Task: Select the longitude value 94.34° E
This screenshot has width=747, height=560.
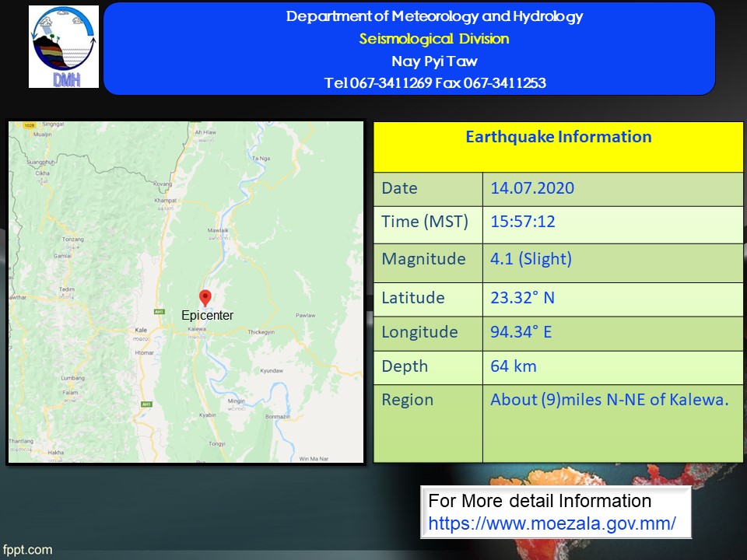Action: click(x=521, y=332)
